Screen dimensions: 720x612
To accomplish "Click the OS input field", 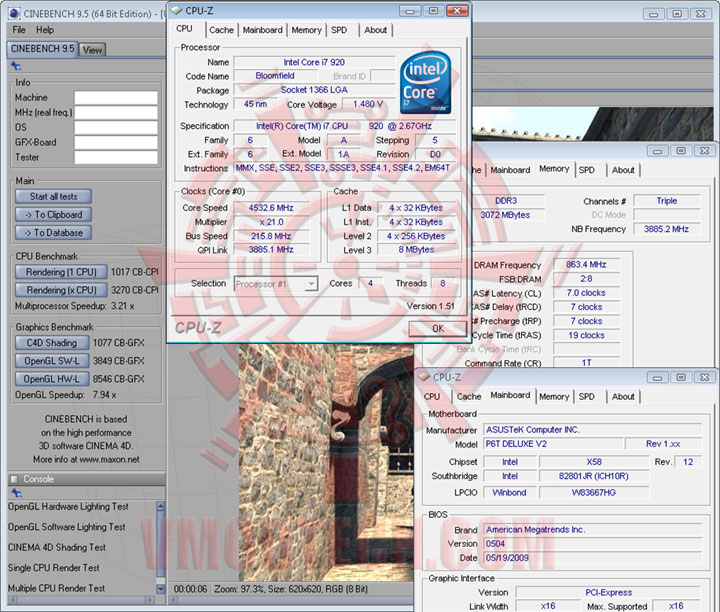I will pos(116,127).
